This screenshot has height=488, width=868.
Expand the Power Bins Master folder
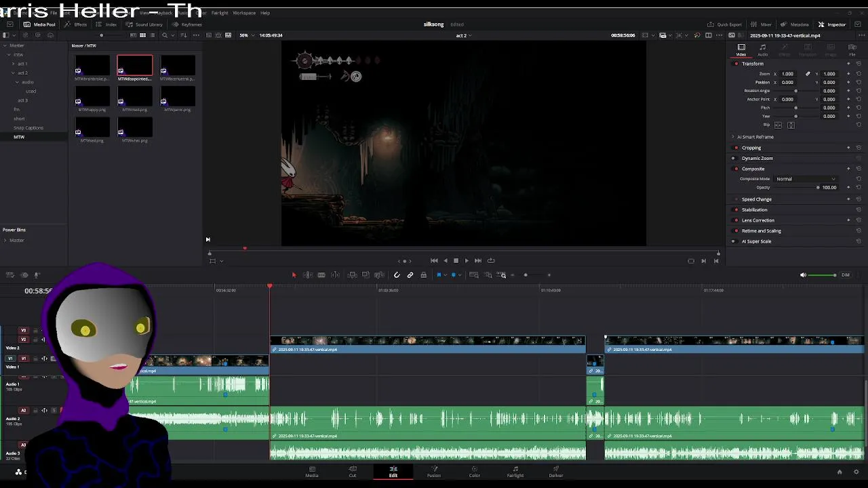point(5,240)
